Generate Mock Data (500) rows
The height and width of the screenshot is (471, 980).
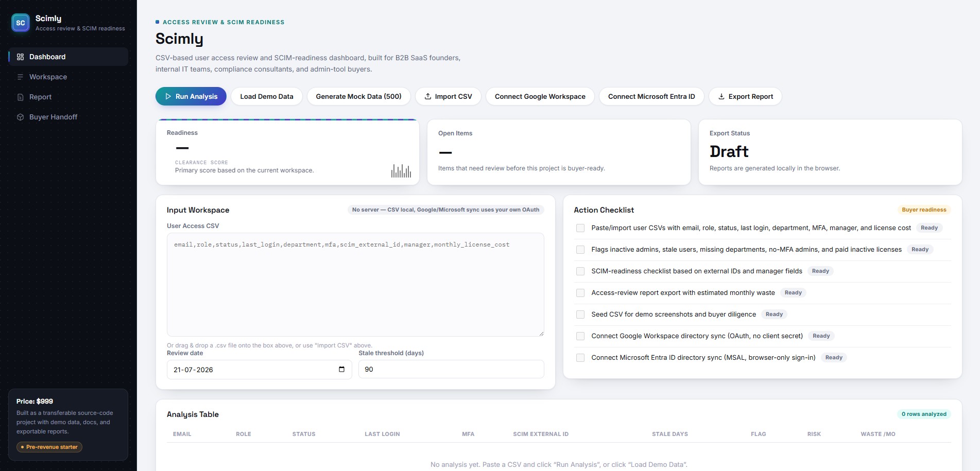click(x=358, y=96)
